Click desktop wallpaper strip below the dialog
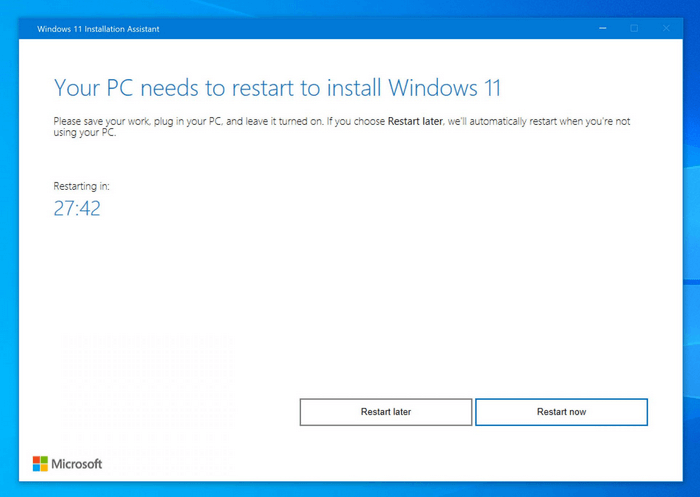 [350, 489]
